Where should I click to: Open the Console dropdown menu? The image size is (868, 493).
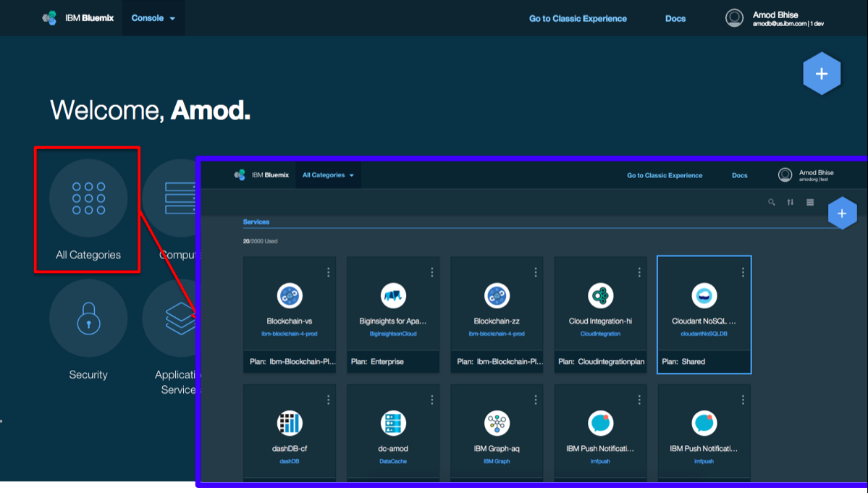[153, 18]
